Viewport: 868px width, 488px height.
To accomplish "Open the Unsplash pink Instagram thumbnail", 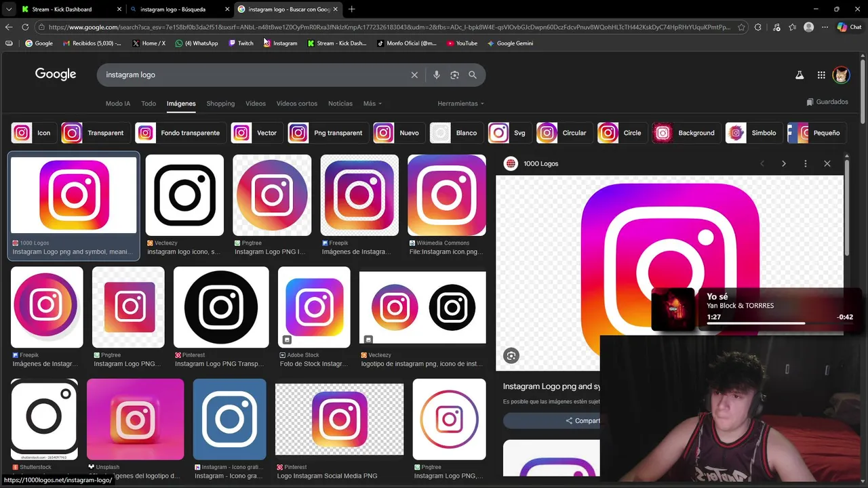I will coord(135,420).
